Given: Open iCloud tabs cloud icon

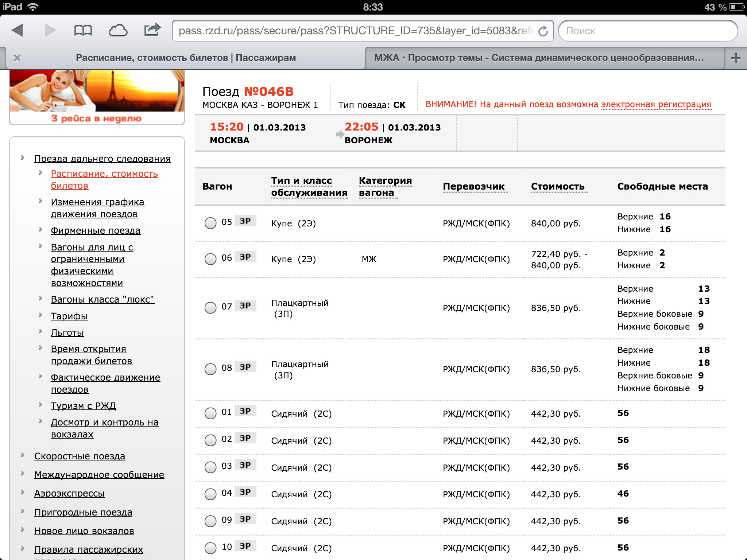Looking at the screenshot, I should point(118,31).
